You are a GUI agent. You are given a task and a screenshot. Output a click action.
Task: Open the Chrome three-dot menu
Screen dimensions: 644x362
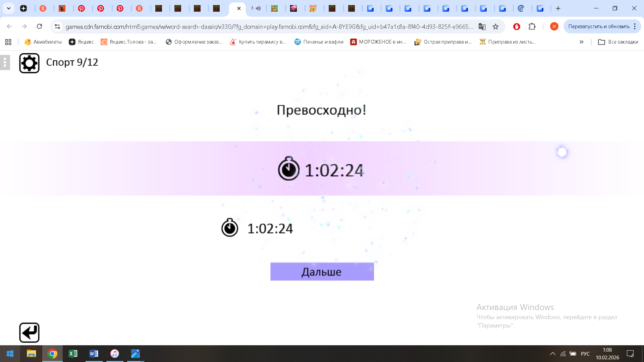[635, 26]
